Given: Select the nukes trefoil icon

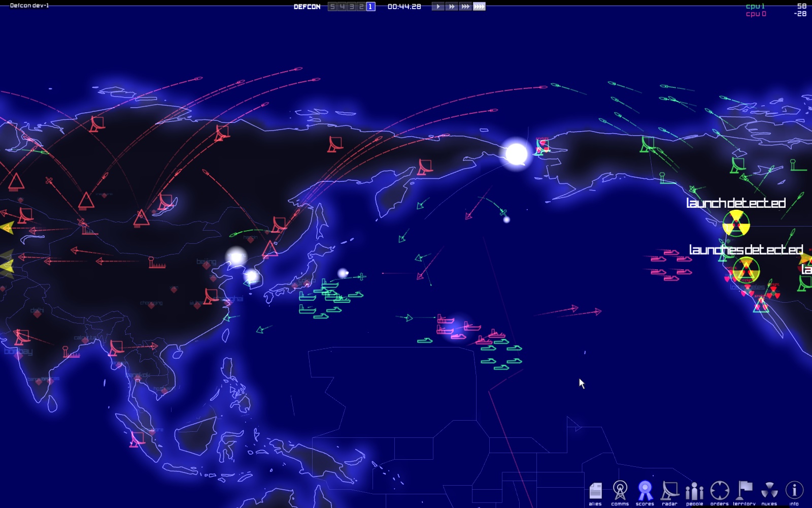Looking at the screenshot, I should click(x=769, y=492).
